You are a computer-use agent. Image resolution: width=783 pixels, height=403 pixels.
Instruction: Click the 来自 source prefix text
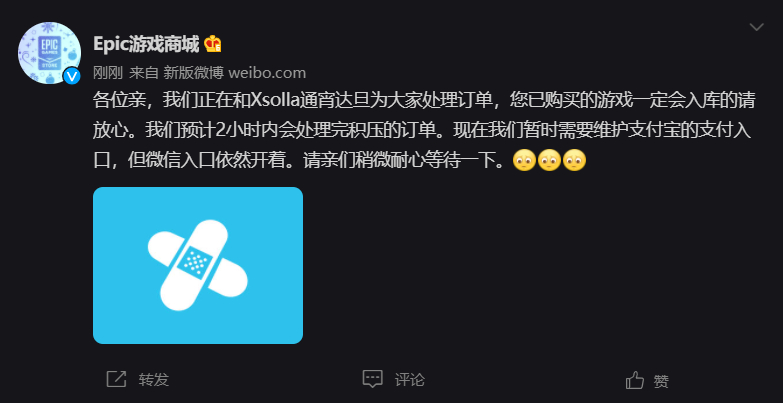[x=144, y=73]
